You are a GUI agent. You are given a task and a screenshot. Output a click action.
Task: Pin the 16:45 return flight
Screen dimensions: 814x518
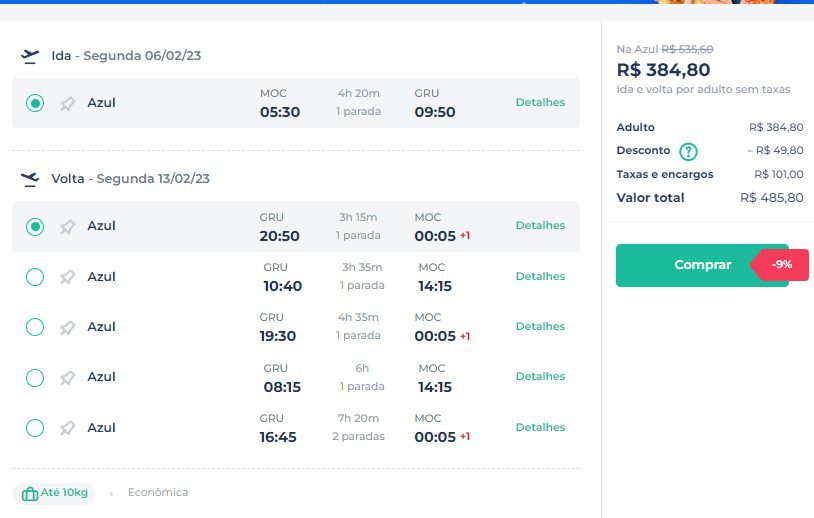(67, 428)
